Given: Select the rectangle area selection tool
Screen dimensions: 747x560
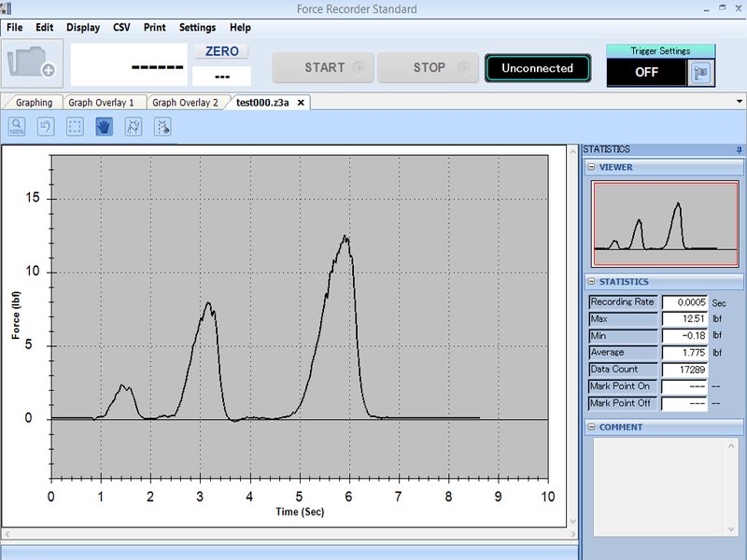Looking at the screenshot, I should coord(75,127).
